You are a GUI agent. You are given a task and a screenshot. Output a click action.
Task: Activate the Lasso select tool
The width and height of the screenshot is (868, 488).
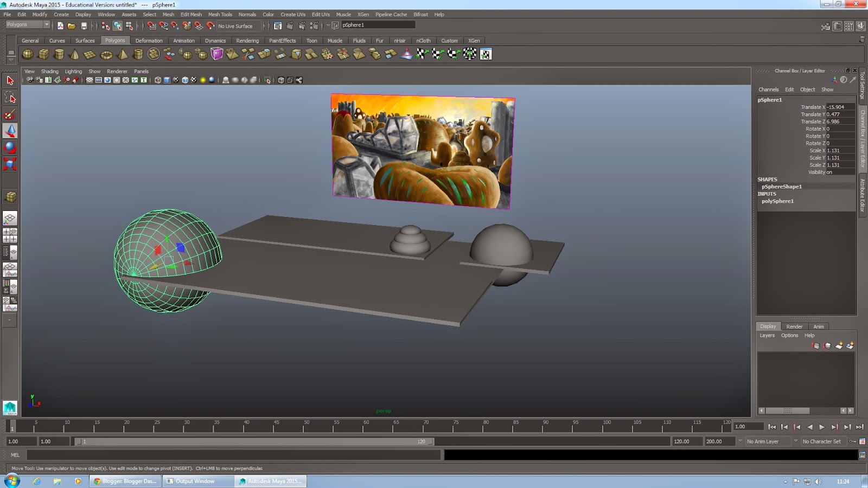click(10, 98)
